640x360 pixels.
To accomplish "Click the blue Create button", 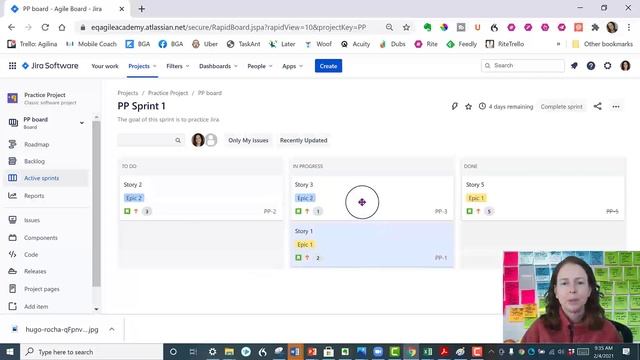I will [328, 66].
